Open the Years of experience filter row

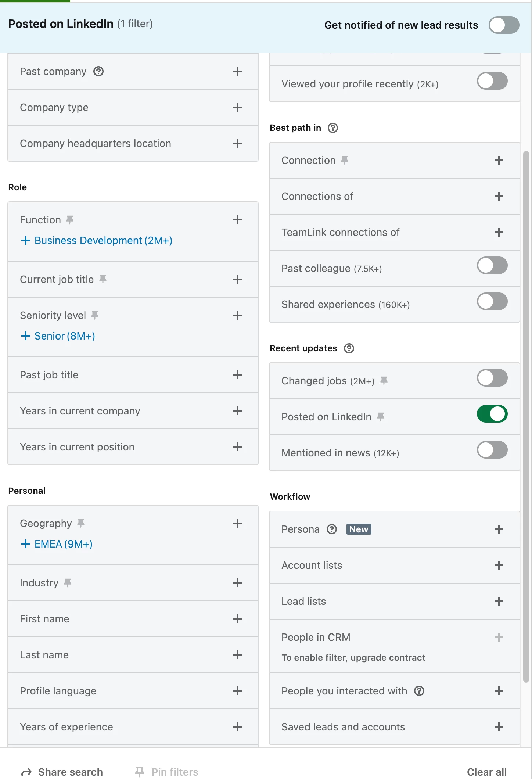[x=237, y=727]
